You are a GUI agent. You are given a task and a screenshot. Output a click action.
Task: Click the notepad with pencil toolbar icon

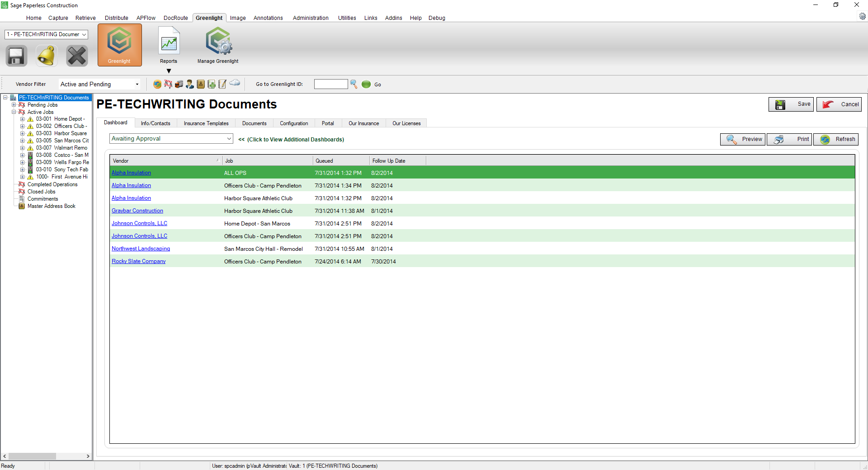point(222,84)
